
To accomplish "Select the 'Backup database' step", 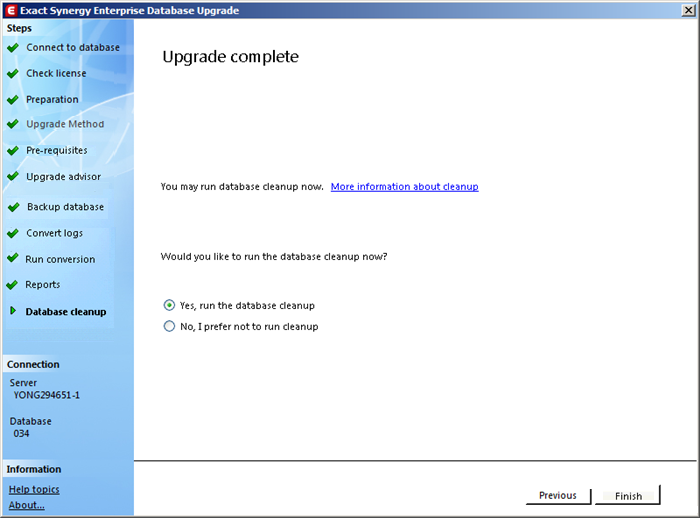I will click(x=66, y=207).
